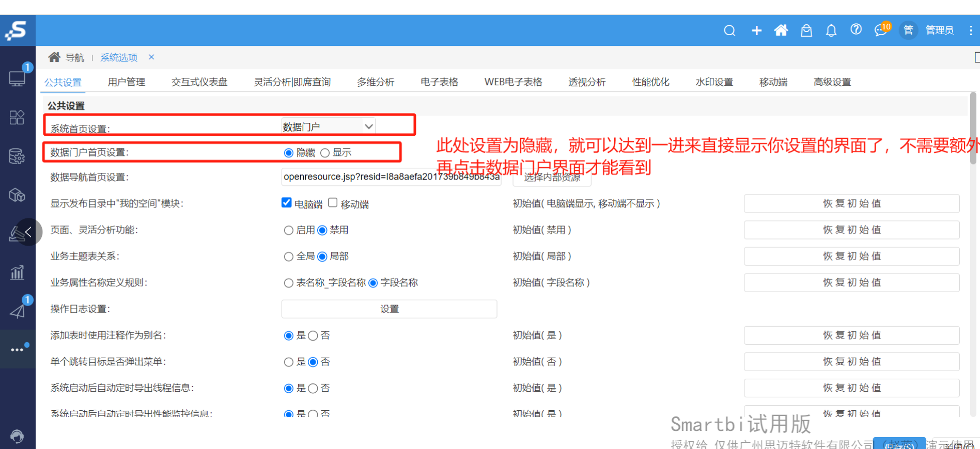Viewport: 980px width, 449px height.
Task: Open the paper plane publish sidebar icon
Action: pos(17,311)
